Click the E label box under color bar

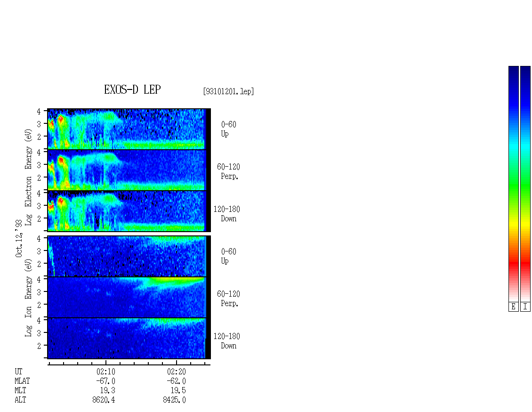point(513,307)
